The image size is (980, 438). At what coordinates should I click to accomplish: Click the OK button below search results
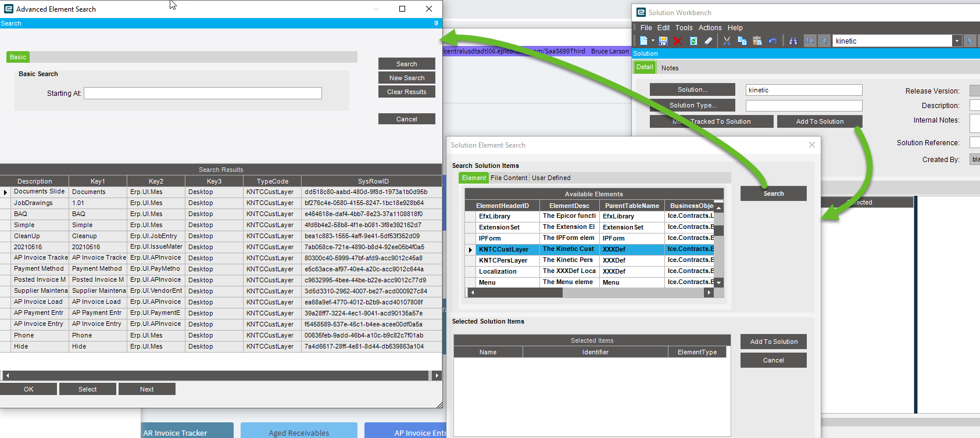pyautogui.click(x=28, y=389)
